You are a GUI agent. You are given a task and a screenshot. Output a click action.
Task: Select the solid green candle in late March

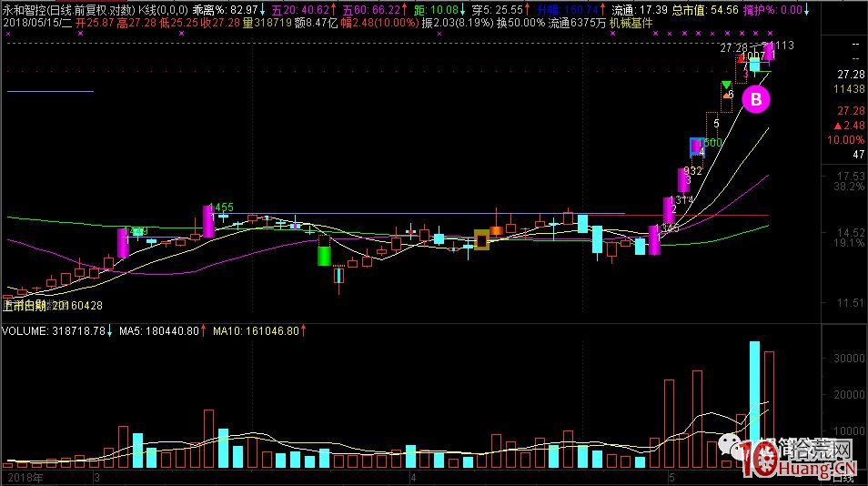click(324, 256)
